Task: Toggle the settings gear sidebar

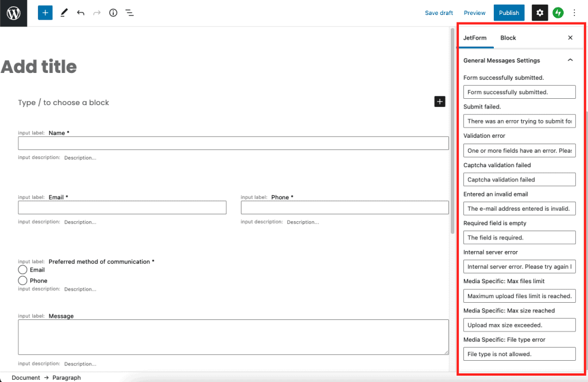Action: pos(540,13)
